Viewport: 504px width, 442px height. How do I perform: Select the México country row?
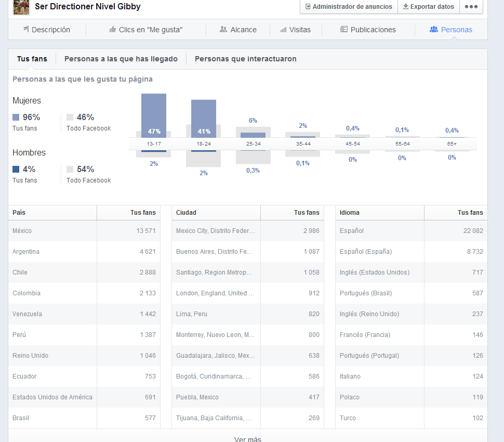84,231
